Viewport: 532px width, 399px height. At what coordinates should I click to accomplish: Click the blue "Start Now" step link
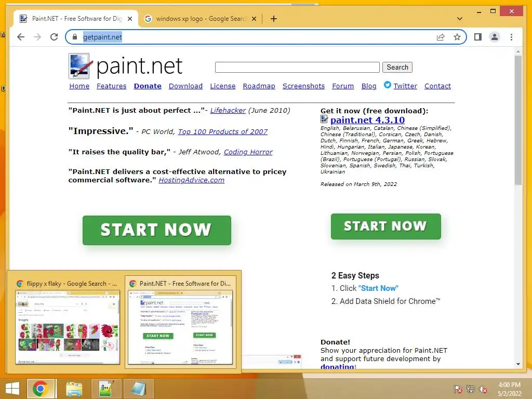point(378,288)
